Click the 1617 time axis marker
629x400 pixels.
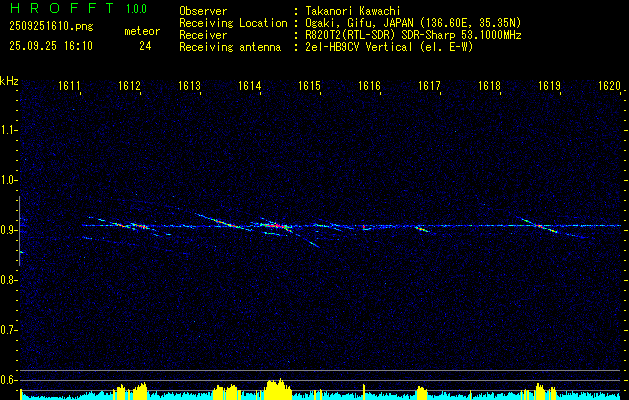point(430,85)
